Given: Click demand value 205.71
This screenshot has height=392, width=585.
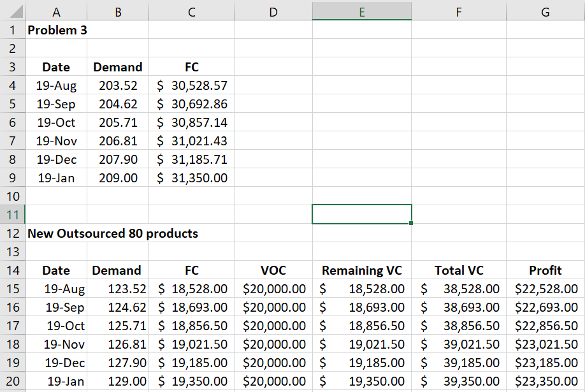Looking at the screenshot, I should (x=118, y=122).
